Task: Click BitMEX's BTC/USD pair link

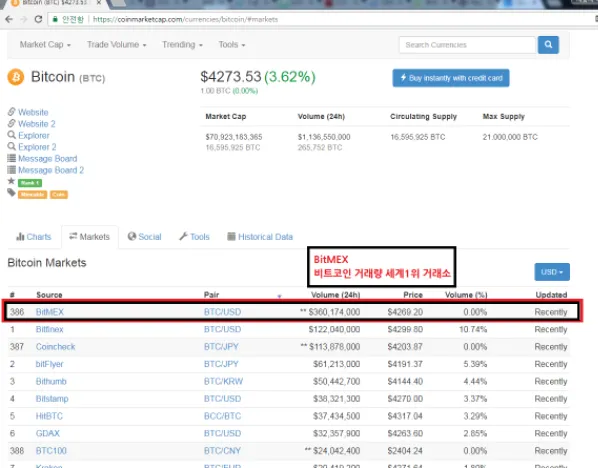Action: pos(222,312)
